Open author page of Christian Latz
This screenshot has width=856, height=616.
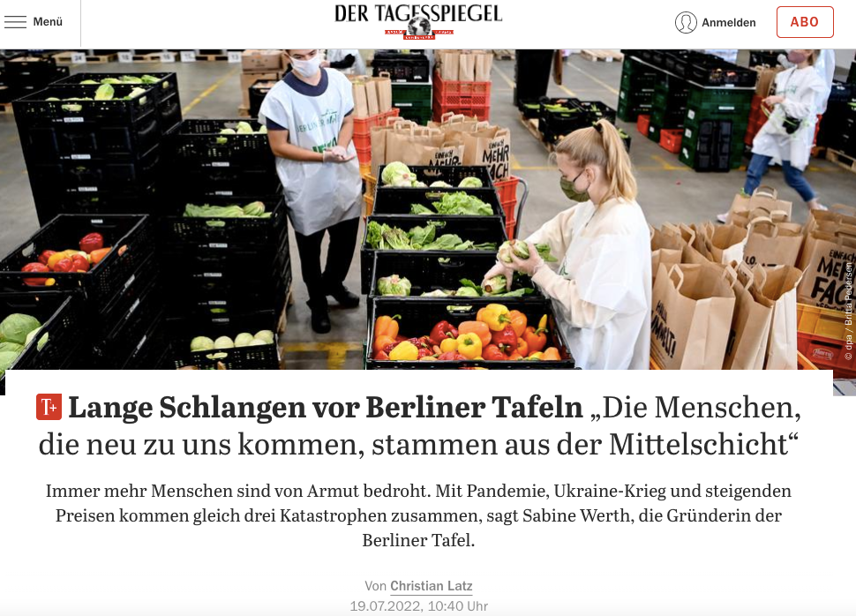(x=432, y=586)
